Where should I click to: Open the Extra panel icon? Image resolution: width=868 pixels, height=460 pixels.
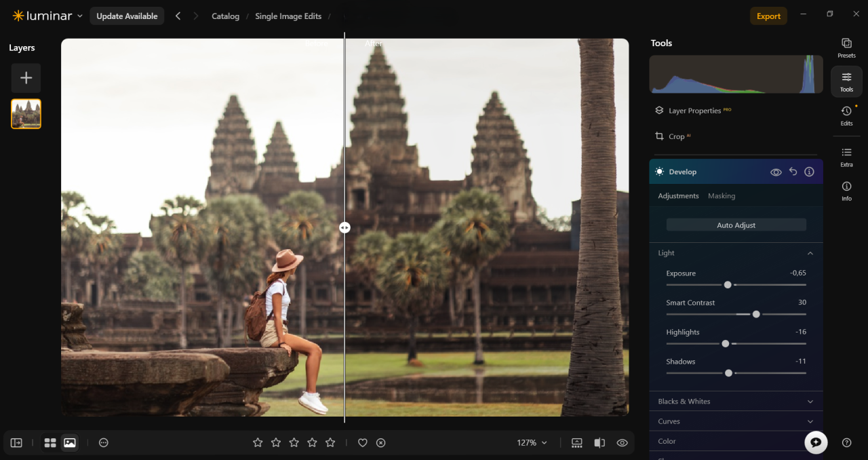[846, 157]
